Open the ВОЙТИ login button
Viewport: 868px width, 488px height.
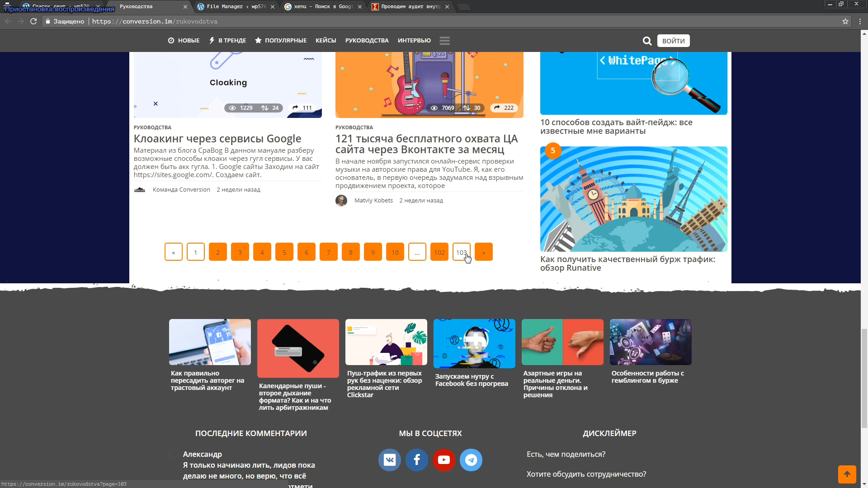(x=673, y=41)
